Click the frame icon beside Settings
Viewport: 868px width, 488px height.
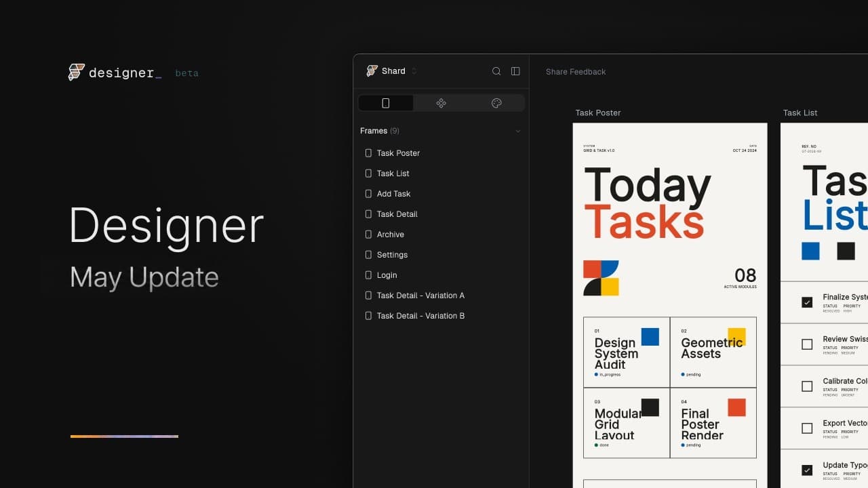[368, 255]
